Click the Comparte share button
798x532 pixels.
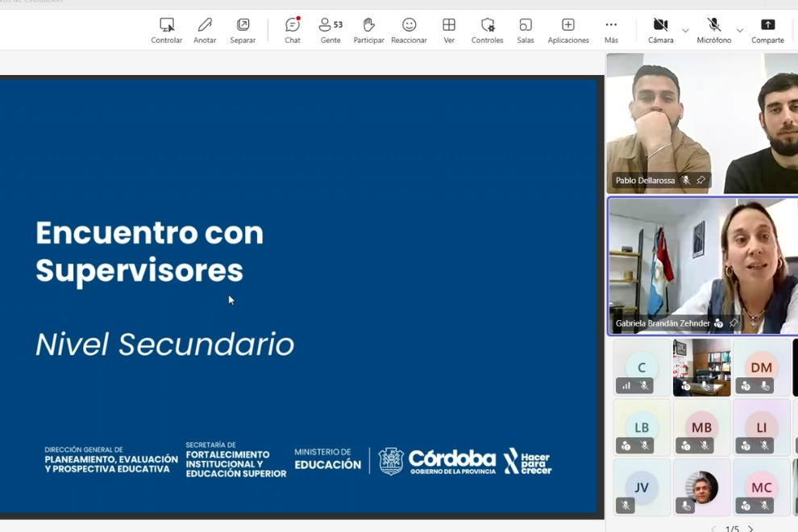[x=767, y=31]
